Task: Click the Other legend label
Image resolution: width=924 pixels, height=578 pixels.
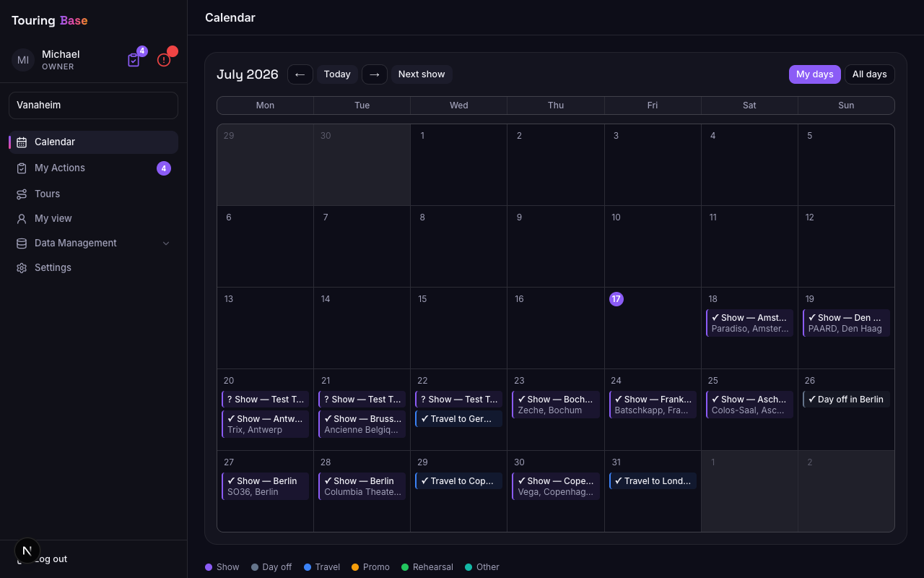Action: click(x=488, y=567)
